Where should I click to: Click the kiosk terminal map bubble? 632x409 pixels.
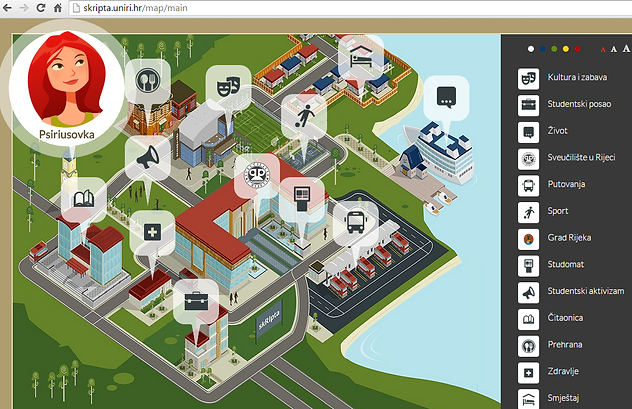(x=302, y=199)
